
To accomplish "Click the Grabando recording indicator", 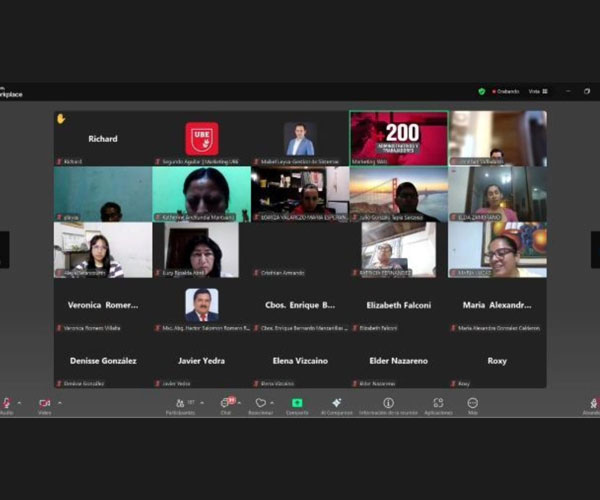I will (505, 91).
